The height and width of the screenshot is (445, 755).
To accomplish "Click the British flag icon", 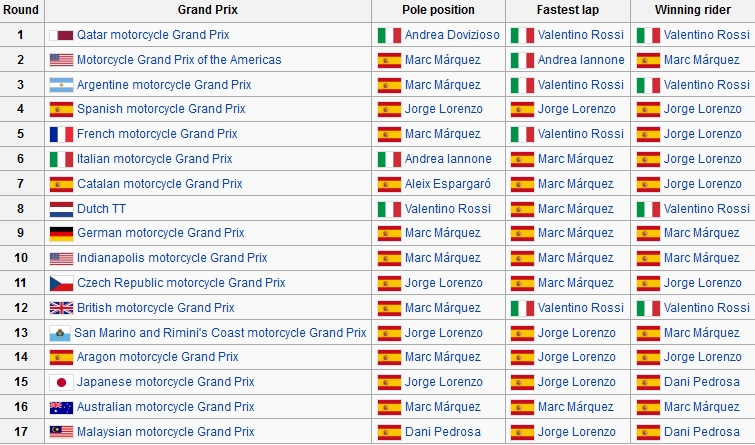I will pos(61,308).
